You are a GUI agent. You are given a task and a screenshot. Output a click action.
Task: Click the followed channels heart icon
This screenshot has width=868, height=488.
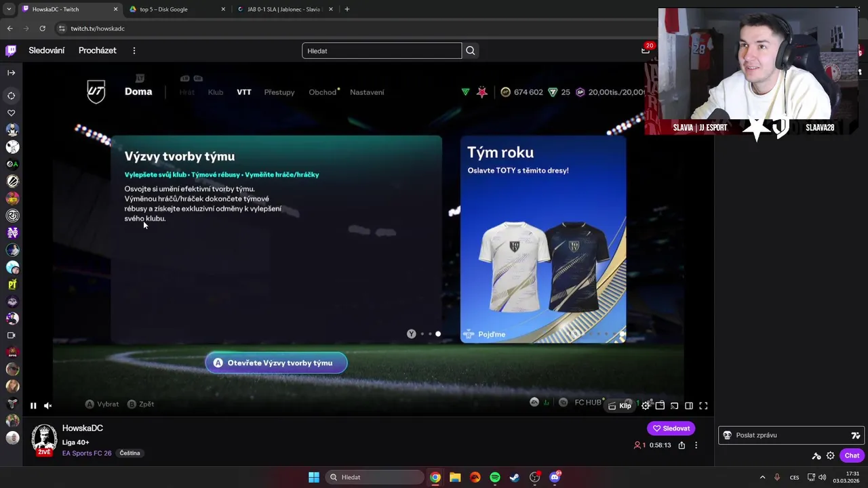[x=11, y=113]
